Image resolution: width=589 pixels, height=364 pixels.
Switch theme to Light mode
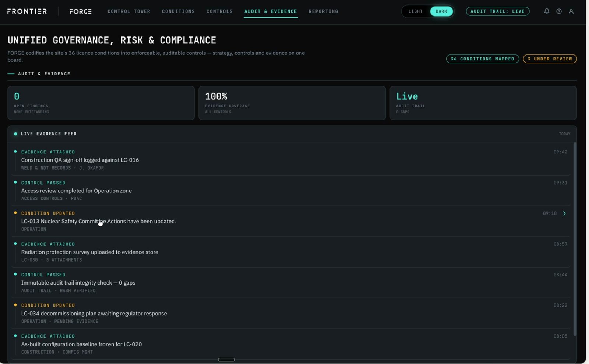[416, 11]
